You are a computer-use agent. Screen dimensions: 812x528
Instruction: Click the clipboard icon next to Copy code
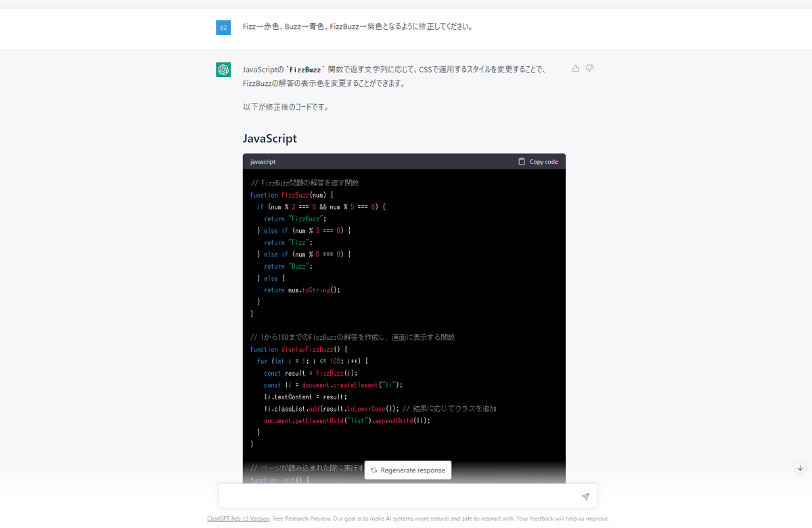click(521, 161)
